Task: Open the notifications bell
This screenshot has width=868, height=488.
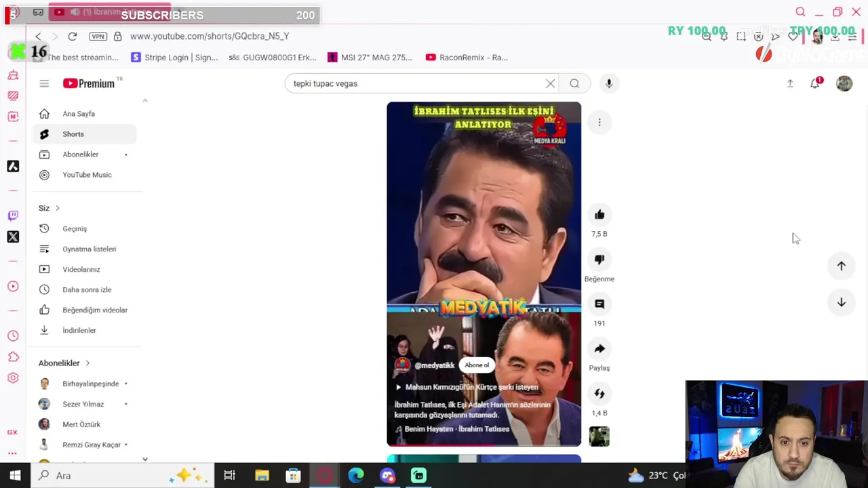Action: point(815,83)
